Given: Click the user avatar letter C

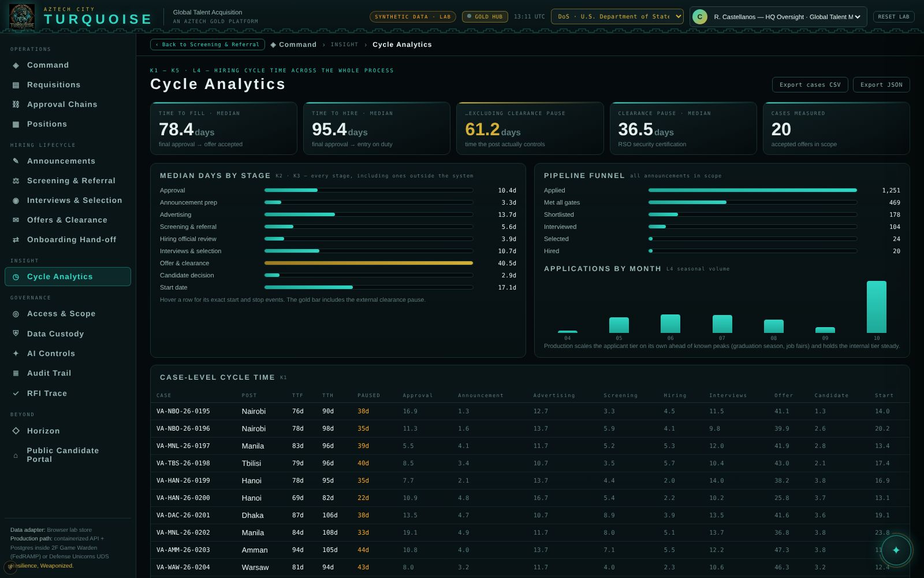Looking at the screenshot, I should pos(700,17).
